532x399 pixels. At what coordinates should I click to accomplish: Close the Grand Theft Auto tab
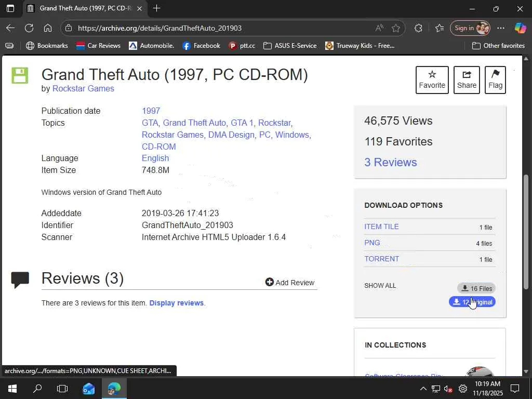click(x=139, y=8)
